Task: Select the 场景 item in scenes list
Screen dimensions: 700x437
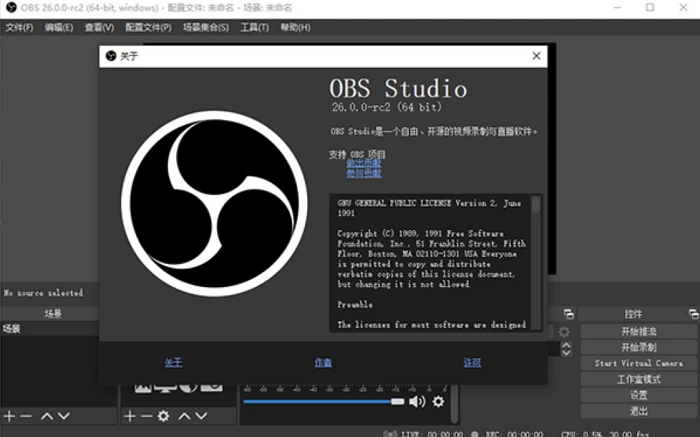Action: tap(49, 329)
